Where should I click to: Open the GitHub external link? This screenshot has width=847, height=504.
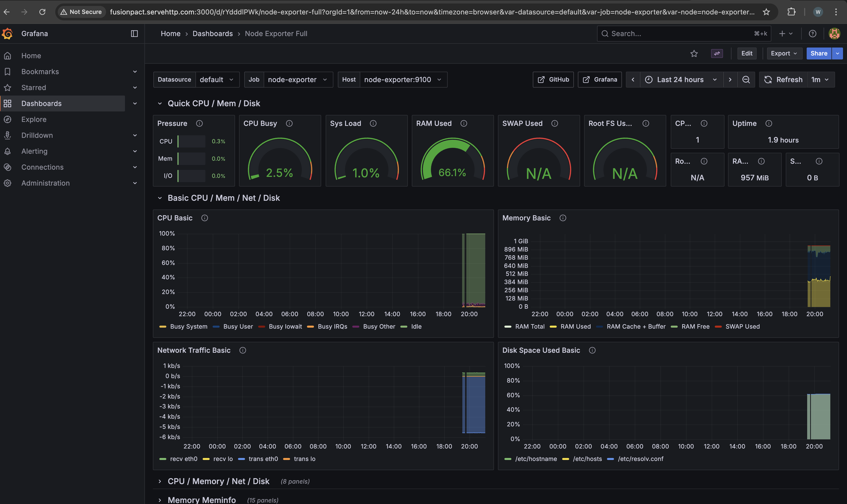[x=553, y=79]
